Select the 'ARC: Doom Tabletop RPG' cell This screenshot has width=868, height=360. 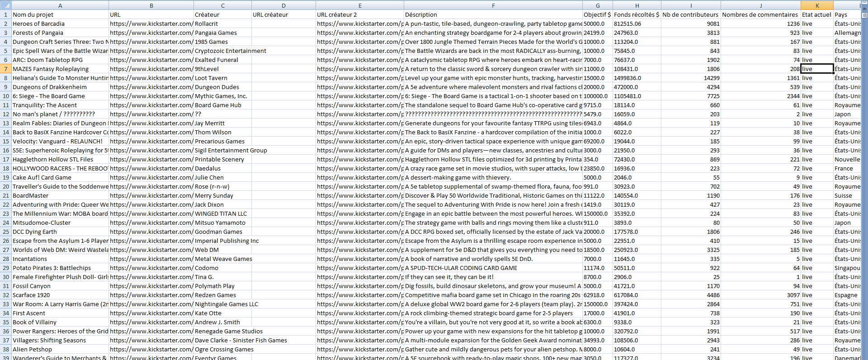click(x=60, y=60)
